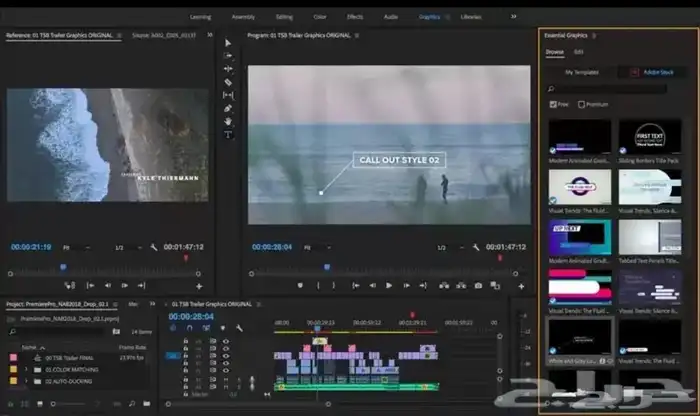Select the Hand tool
This screenshot has width=700, height=416.
pos(228,121)
